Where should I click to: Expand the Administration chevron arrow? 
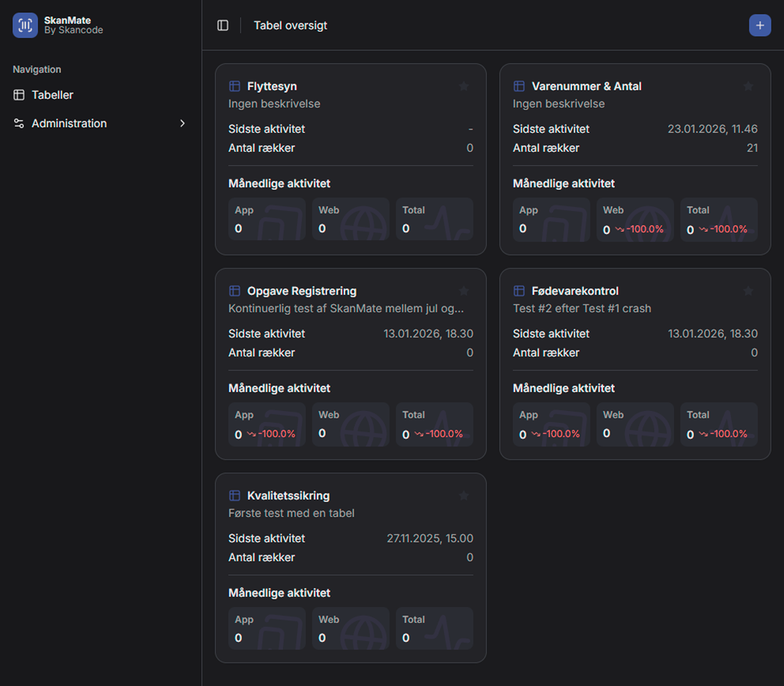(x=183, y=123)
